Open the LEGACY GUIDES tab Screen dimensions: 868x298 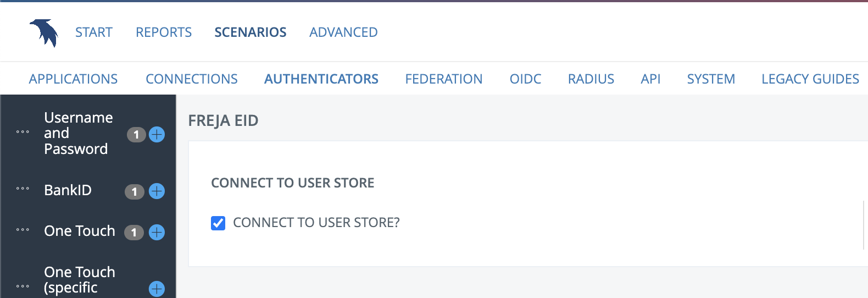[810, 79]
